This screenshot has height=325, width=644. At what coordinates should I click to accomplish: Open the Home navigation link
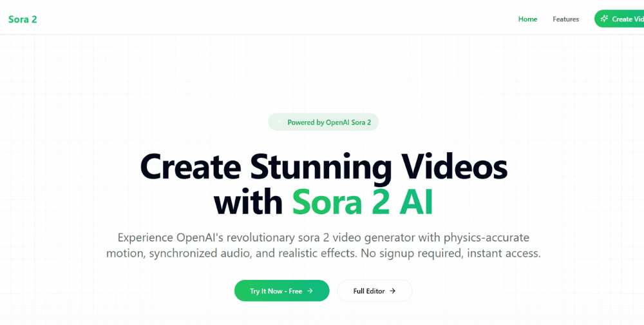click(527, 19)
